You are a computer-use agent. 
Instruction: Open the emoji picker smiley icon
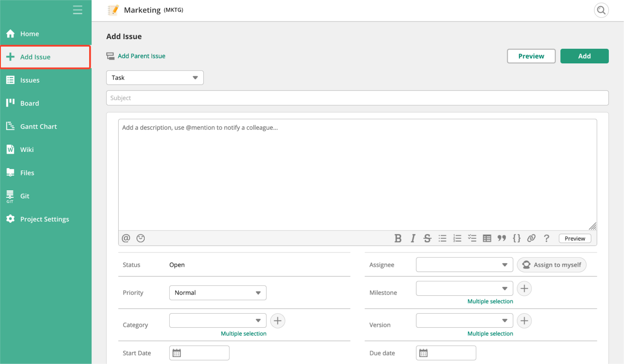[141, 238]
